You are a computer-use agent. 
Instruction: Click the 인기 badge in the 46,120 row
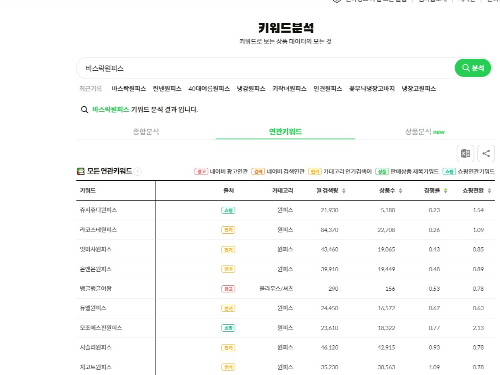tap(228, 348)
